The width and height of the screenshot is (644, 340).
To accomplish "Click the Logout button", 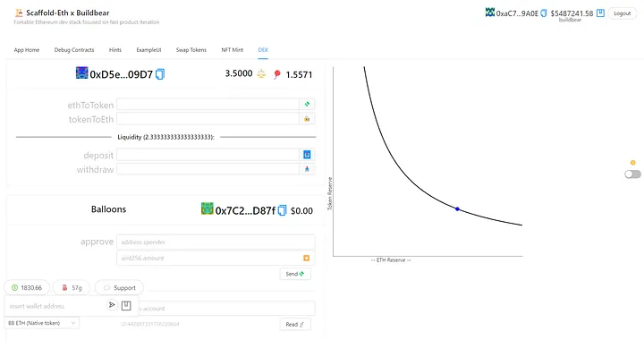I will [x=622, y=13].
